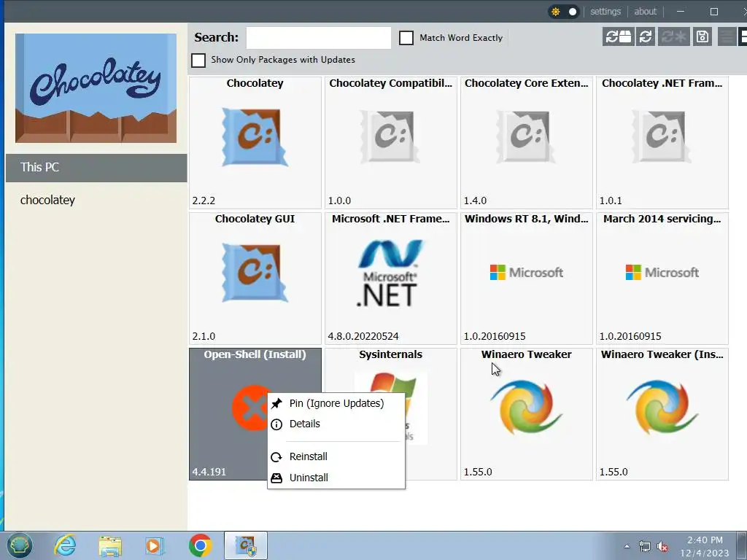Open the about link

[645, 12]
